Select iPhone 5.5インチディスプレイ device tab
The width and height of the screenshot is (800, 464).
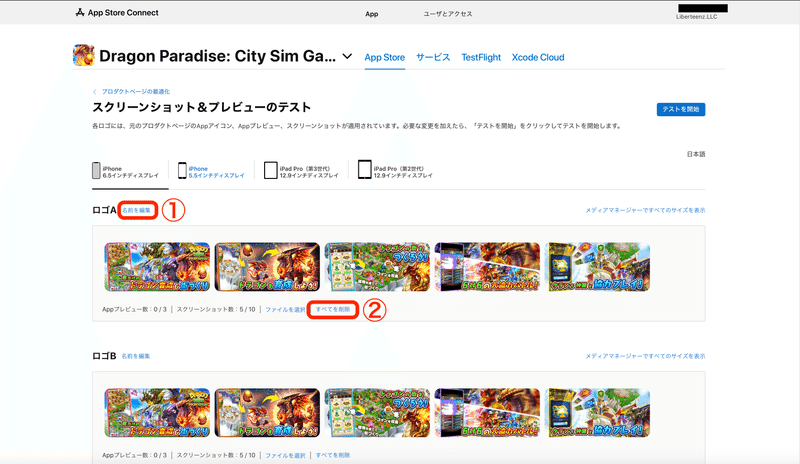pyautogui.click(x=211, y=172)
